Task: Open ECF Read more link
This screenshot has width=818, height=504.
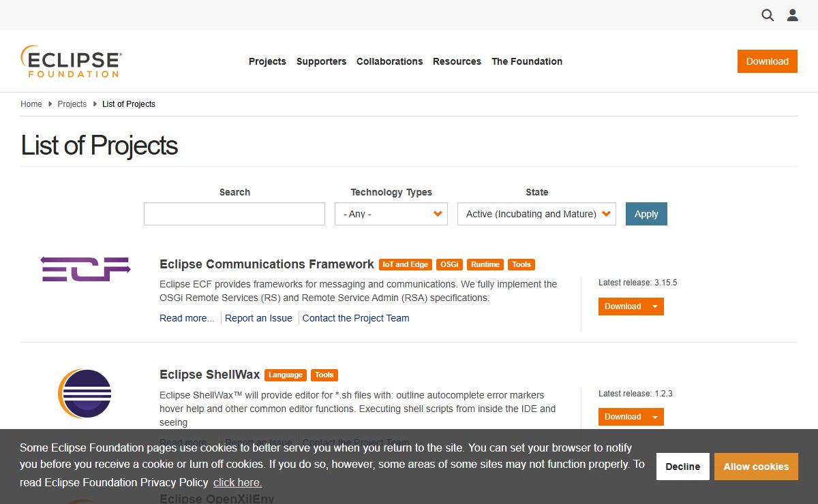Action: (x=187, y=318)
